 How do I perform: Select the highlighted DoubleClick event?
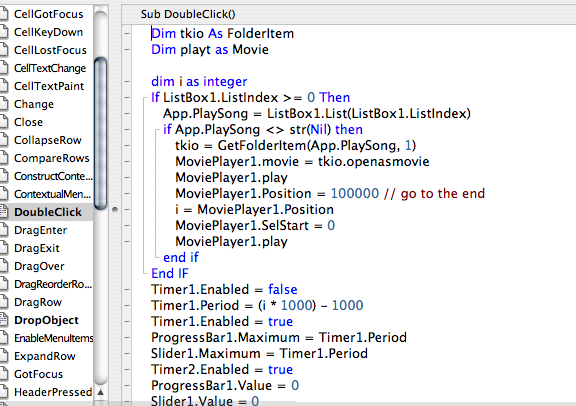coord(48,212)
